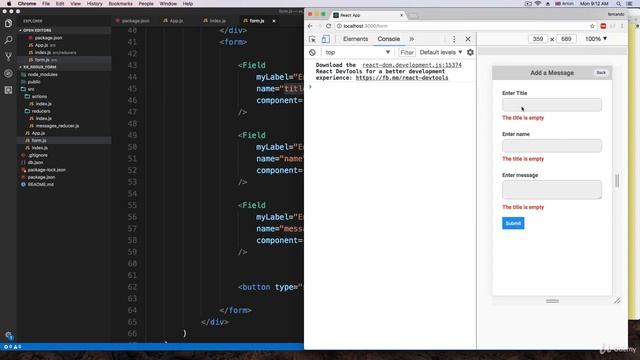
Task: Open messages_reducer.js in the file tree
Action: 57,126
